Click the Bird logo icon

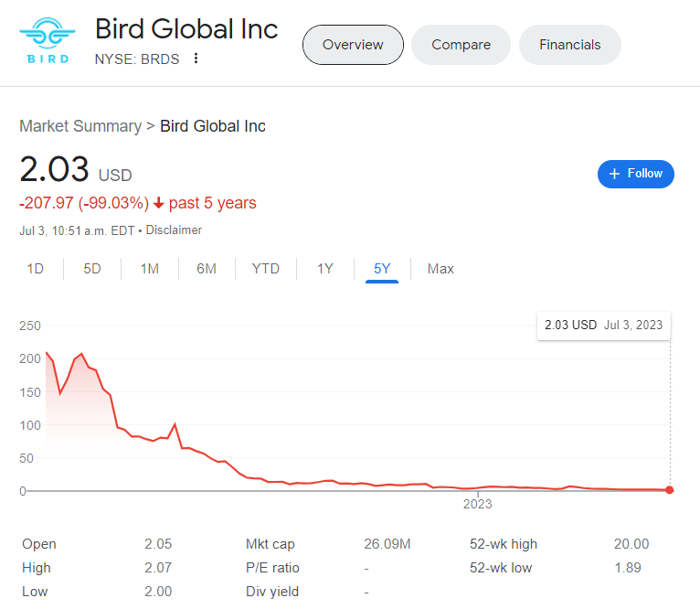click(47, 41)
